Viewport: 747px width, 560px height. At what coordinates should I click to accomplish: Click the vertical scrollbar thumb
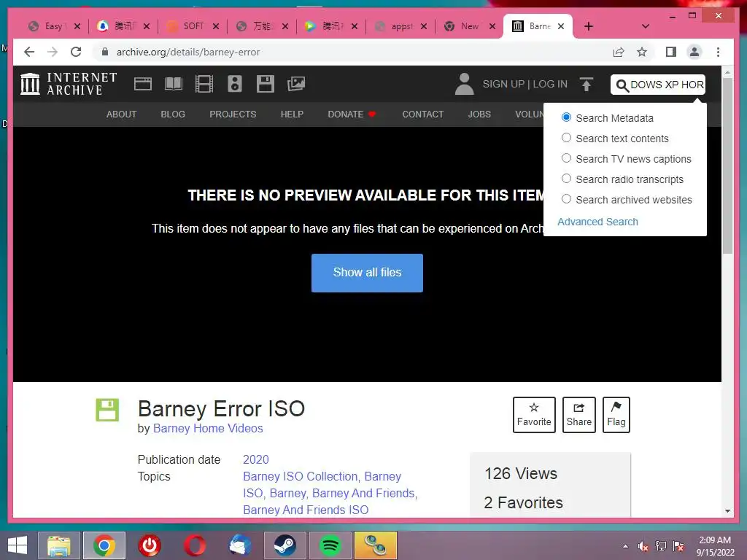(x=727, y=166)
